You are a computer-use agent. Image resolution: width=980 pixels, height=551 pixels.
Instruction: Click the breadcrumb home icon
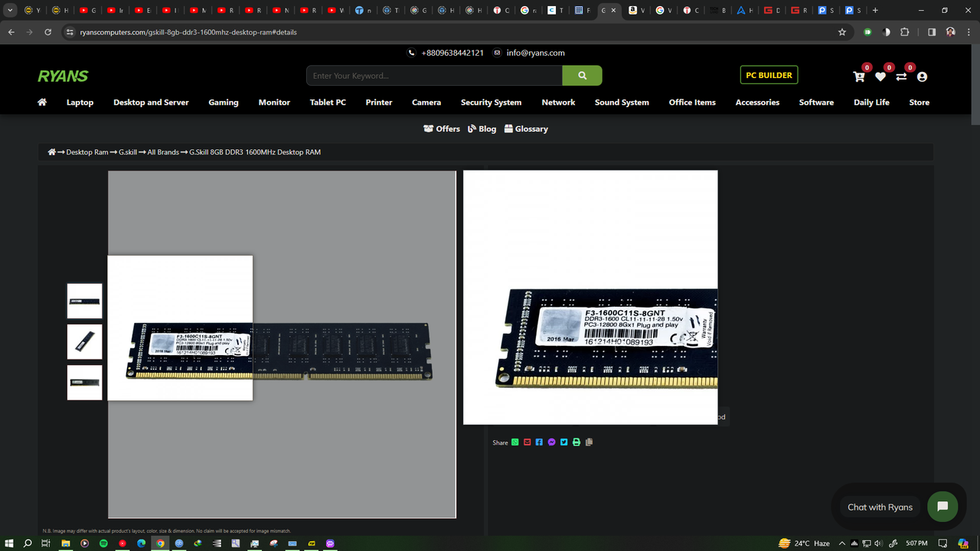pyautogui.click(x=51, y=152)
